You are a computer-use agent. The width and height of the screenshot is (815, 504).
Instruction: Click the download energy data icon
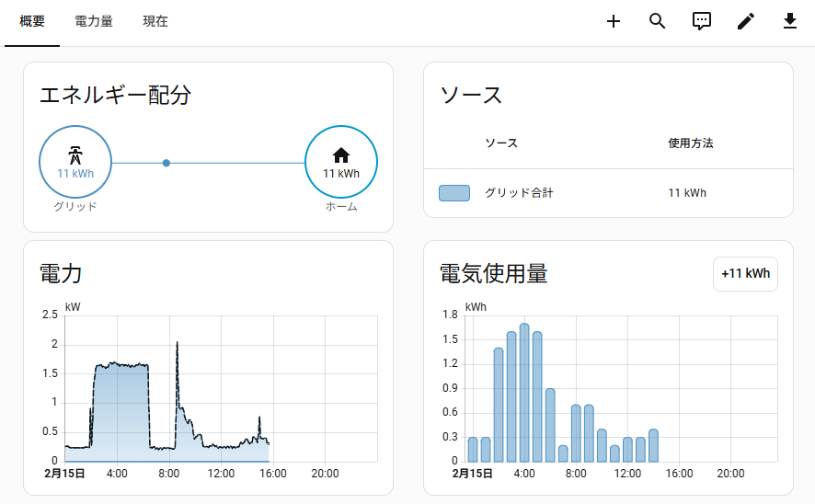(x=790, y=21)
